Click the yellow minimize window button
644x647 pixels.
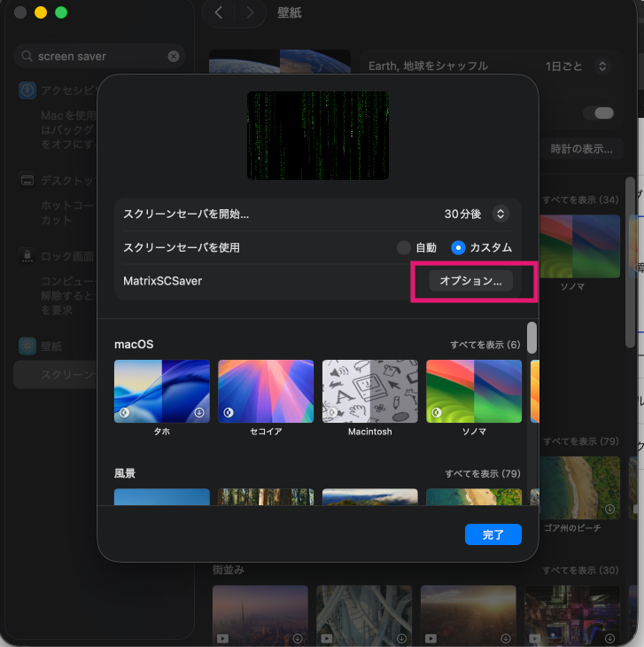pyautogui.click(x=41, y=12)
